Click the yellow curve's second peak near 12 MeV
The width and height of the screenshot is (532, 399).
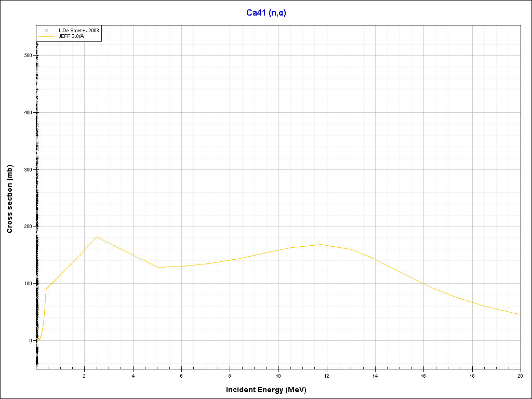[x=322, y=244]
